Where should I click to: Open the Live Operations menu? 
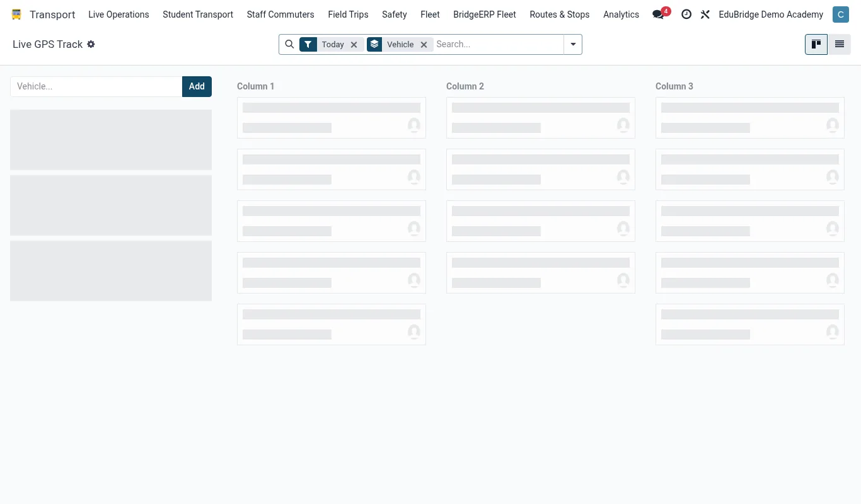pyautogui.click(x=118, y=14)
